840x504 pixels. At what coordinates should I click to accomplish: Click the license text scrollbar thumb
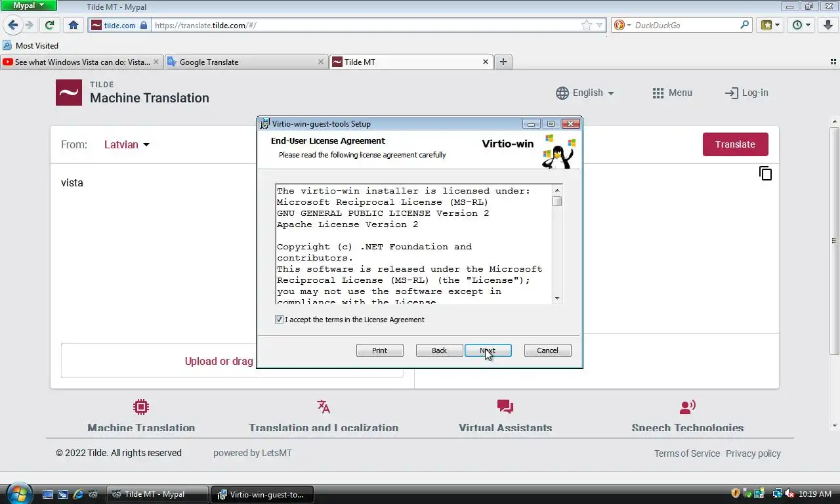point(557,201)
